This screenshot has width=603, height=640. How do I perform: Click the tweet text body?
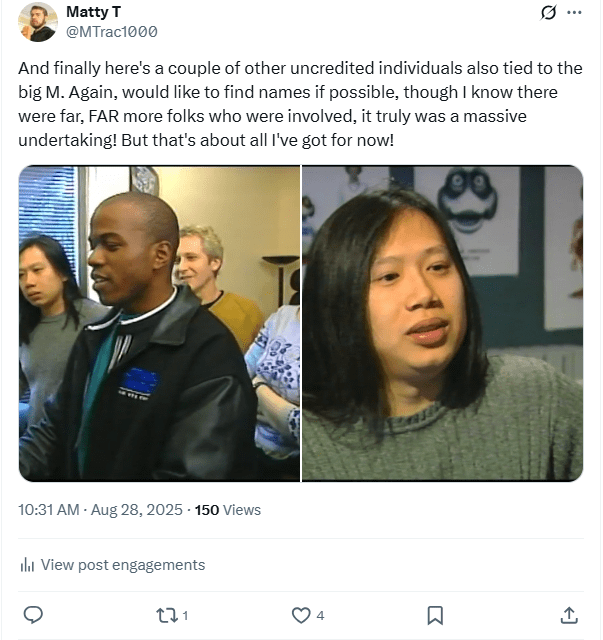(300, 104)
